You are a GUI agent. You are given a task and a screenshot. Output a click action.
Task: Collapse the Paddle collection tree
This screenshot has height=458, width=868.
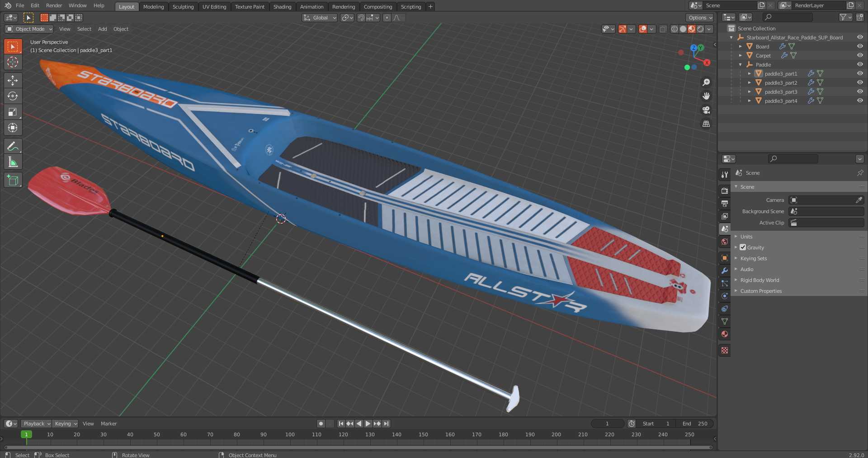point(741,64)
